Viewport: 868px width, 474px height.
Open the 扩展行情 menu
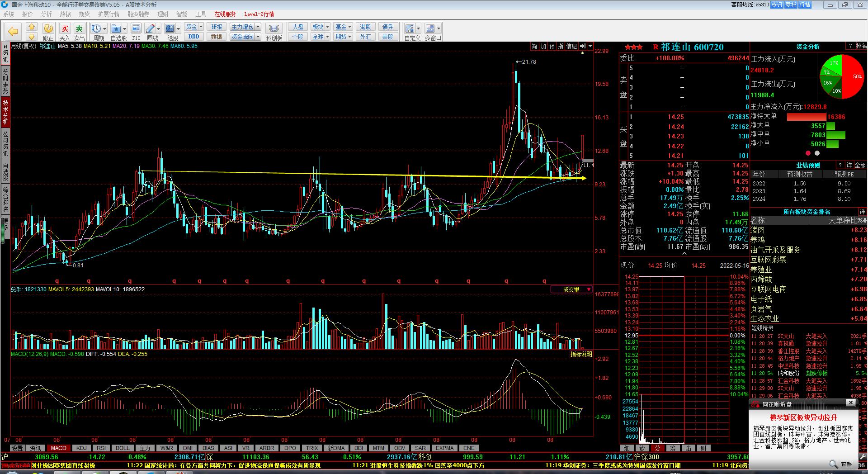[x=108, y=14]
